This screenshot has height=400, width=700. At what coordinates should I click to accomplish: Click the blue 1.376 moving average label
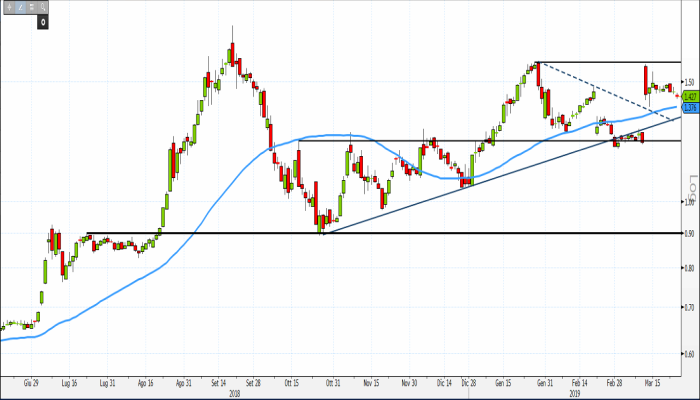pyautogui.click(x=689, y=106)
